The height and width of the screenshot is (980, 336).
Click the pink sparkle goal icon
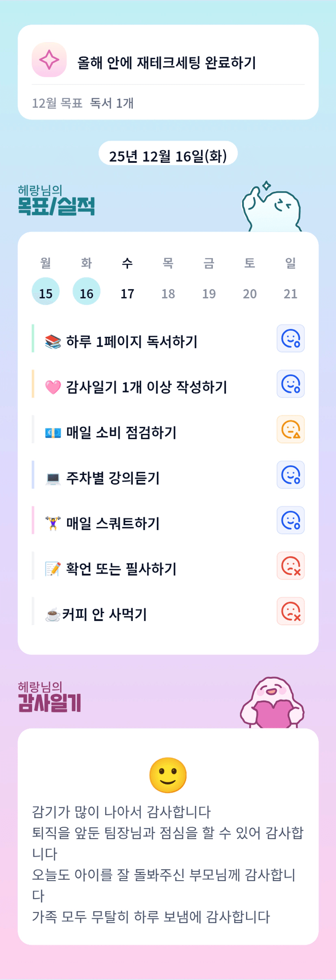(x=49, y=60)
